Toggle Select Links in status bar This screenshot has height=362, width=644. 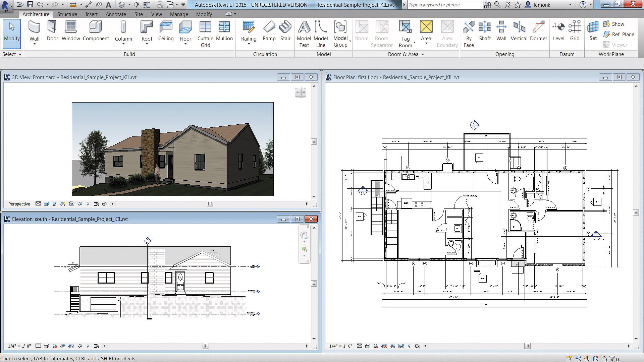tap(570, 359)
